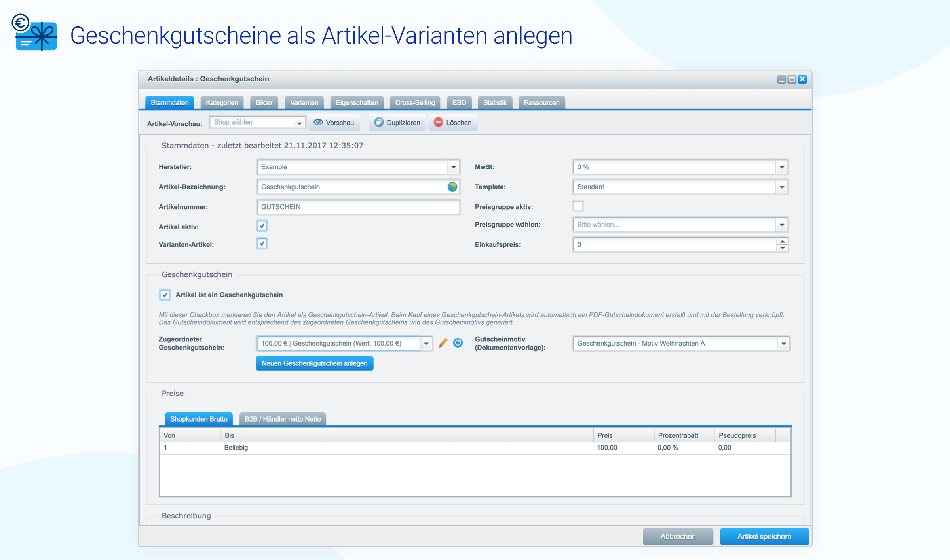Decrease the Einkaufspreis value with down arrow
Screen dimensions: 950x560
click(x=782, y=248)
